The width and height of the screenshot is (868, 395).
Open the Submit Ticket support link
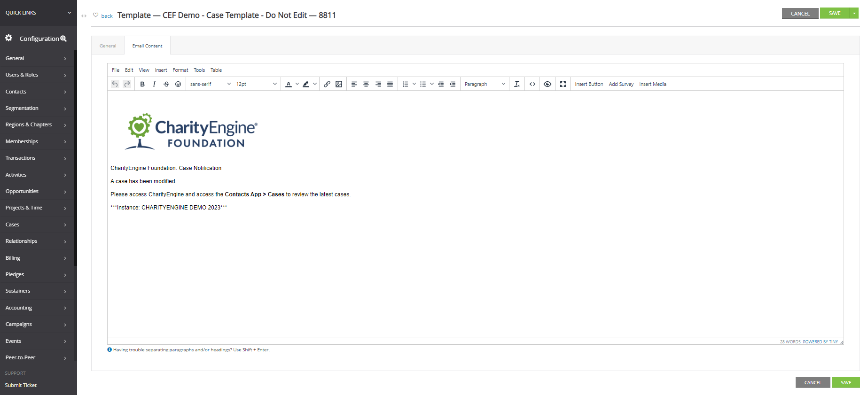pos(21,385)
